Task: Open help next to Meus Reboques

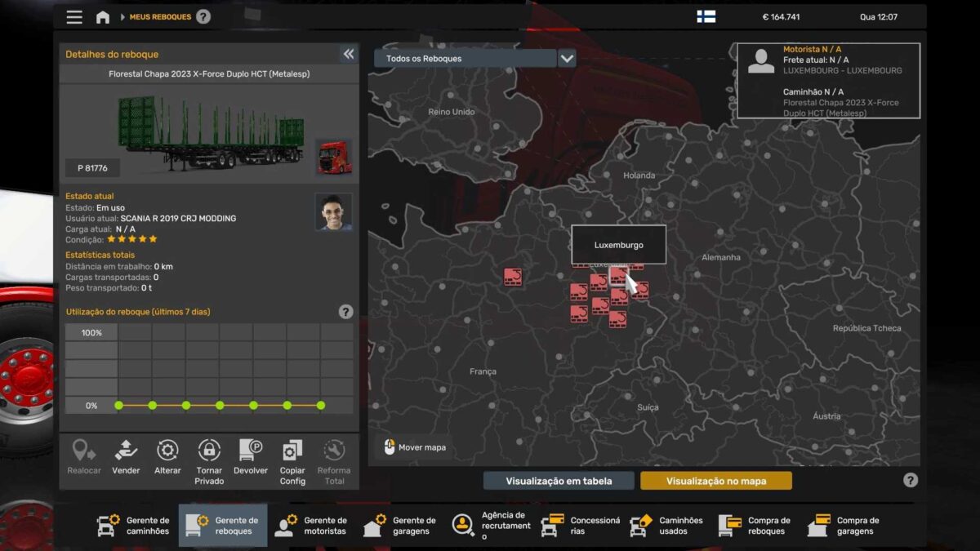Action: (203, 17)
